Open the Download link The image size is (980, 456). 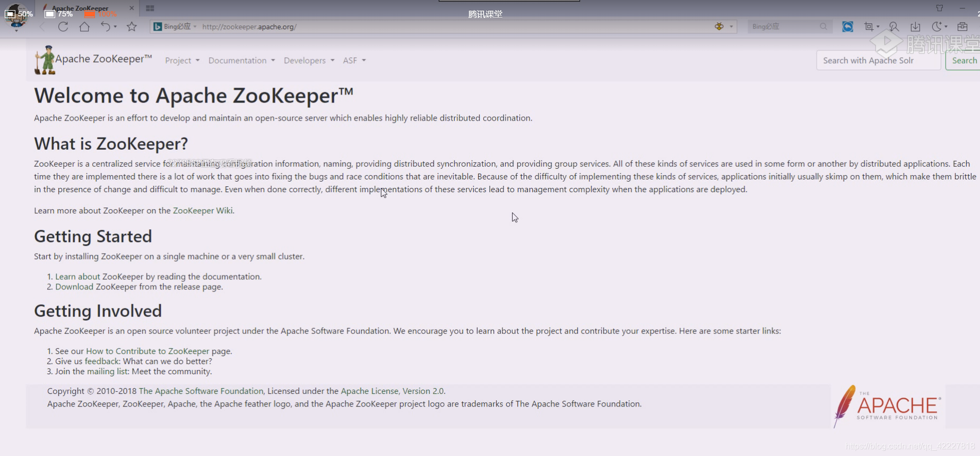pos(74,287)
